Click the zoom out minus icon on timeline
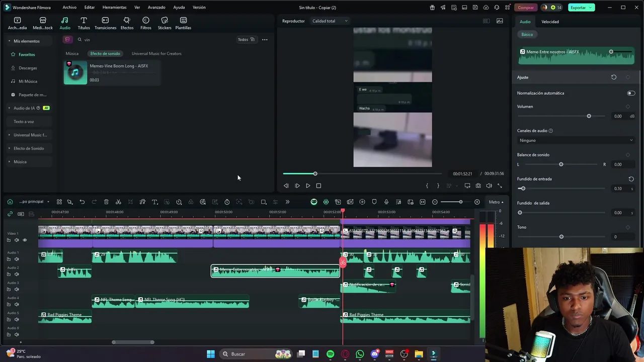The image size is (644, 362). 435,202
